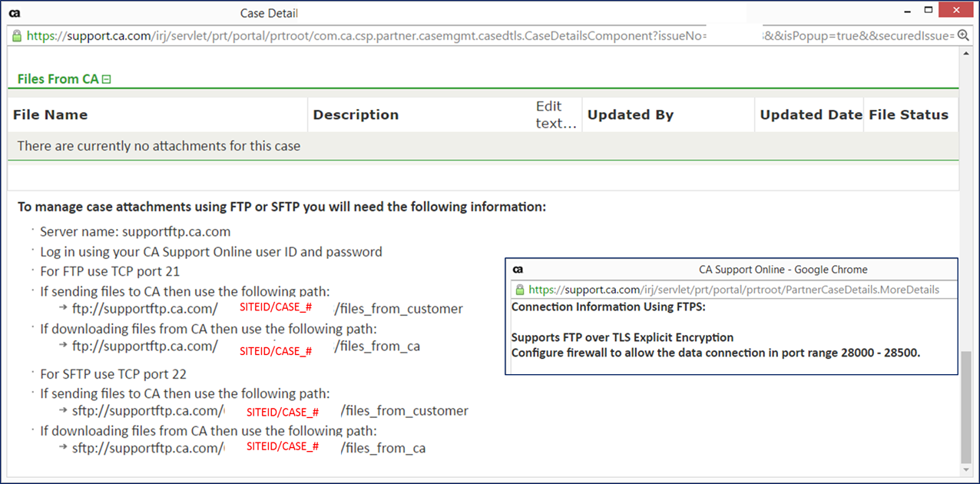Sort by Updated Date column
This screenshot has height=484, width=980.
coord(811,115)
